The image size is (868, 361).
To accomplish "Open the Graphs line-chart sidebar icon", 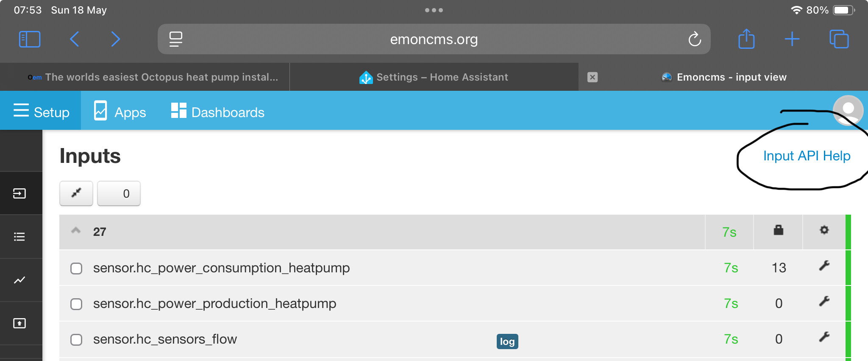I will click(19, 280).
